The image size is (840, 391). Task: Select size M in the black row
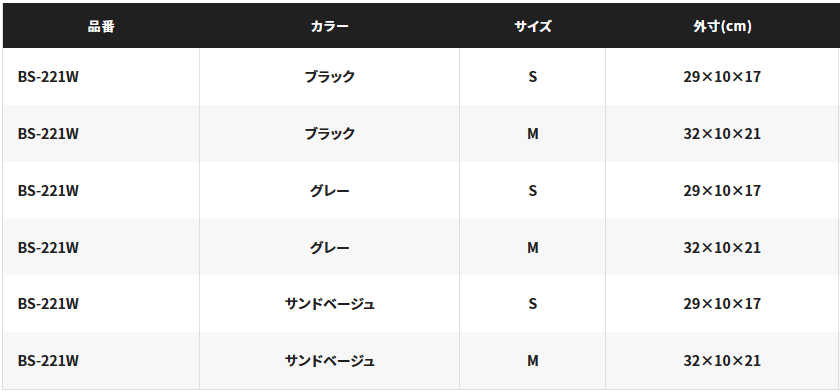pos(532,134)
